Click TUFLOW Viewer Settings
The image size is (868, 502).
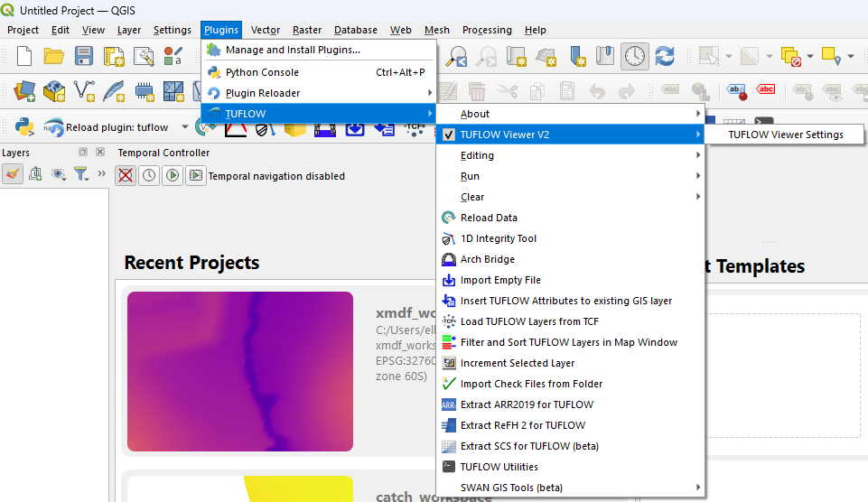[785, 135]
